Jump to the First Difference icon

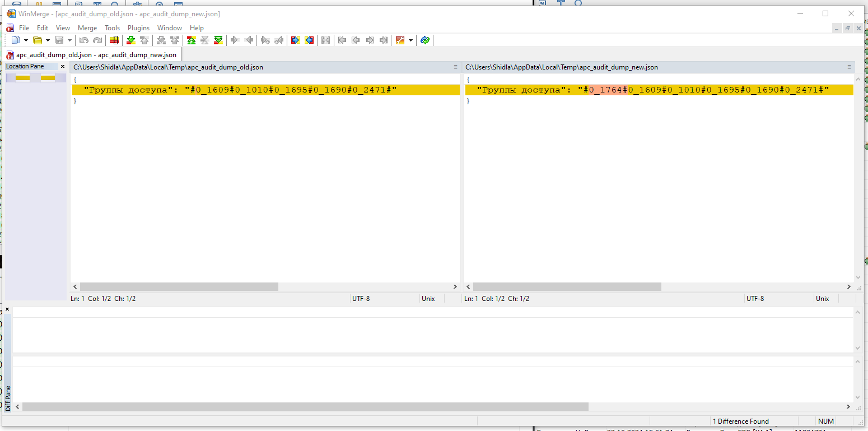coord(192,40)
